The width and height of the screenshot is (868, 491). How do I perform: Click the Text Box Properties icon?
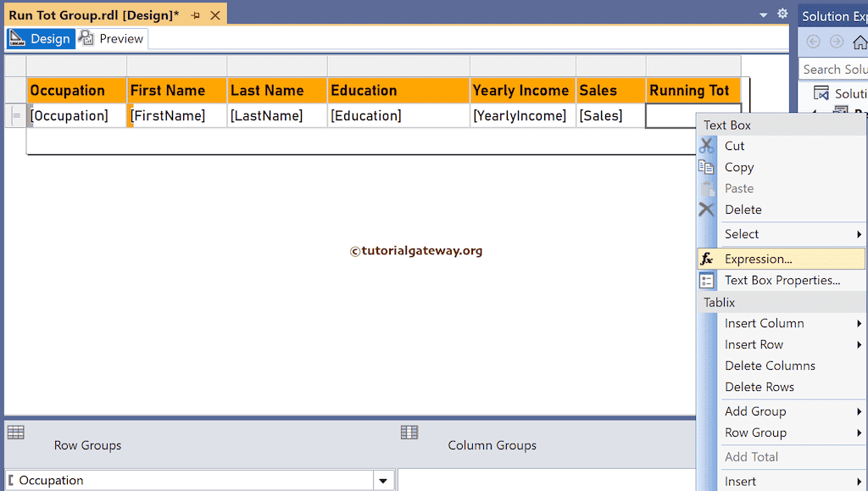click(x=708, y=280)
